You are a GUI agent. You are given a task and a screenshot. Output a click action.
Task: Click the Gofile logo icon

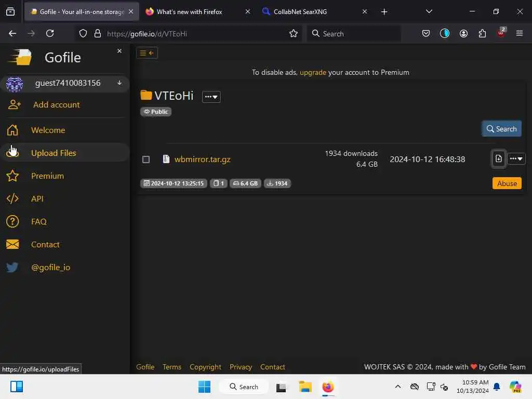point(20,57)
